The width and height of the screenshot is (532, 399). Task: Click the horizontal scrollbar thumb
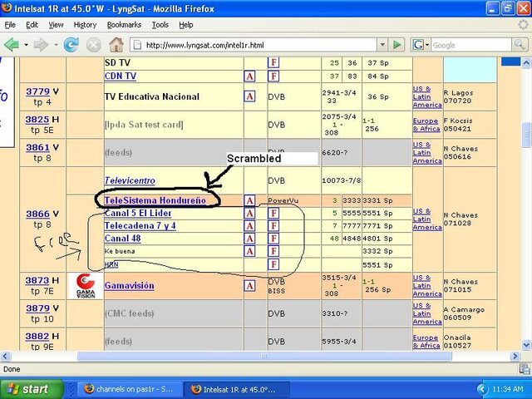pyautogui.click(x=264, y=356)
